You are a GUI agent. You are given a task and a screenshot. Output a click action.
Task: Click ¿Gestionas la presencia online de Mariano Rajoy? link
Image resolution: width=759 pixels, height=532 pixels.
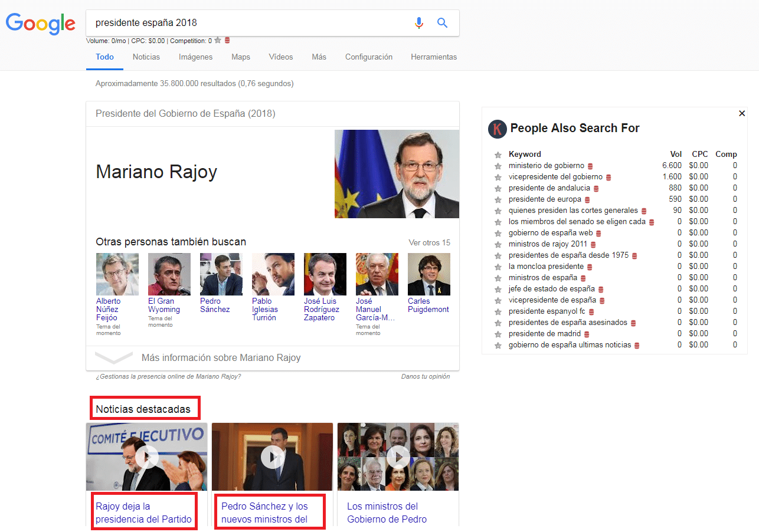click(168, 376)
